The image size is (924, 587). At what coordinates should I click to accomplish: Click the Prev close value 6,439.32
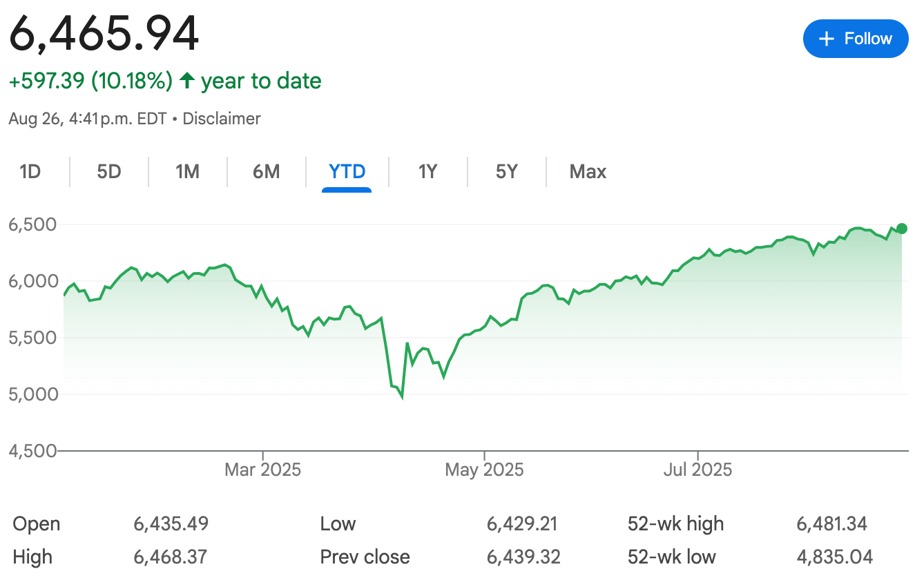(523, 557)
